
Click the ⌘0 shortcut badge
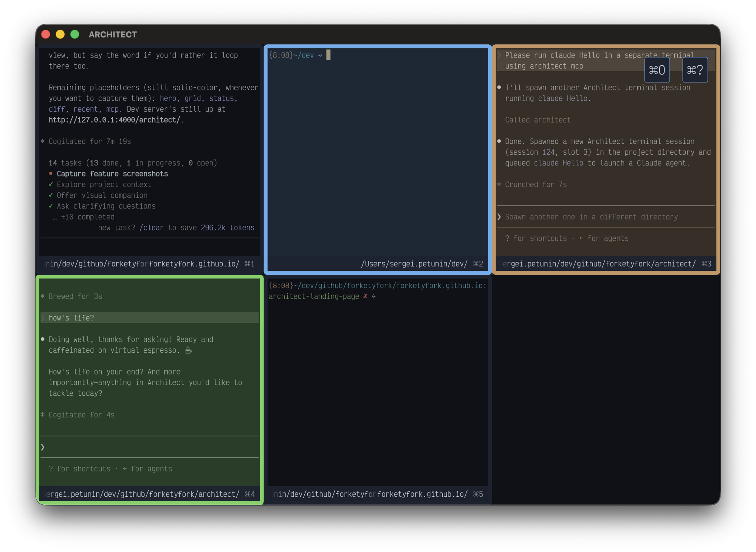[x=657, y=70]
